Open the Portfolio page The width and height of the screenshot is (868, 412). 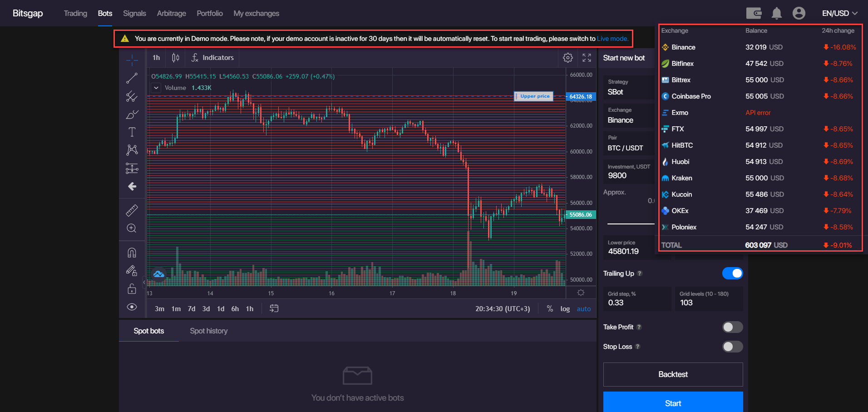(210, 13)
